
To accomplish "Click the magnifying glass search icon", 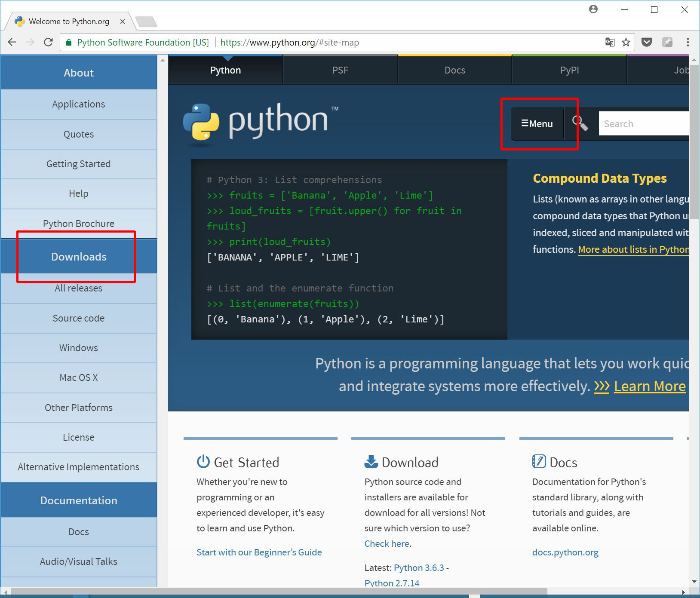I will [580, 123].
